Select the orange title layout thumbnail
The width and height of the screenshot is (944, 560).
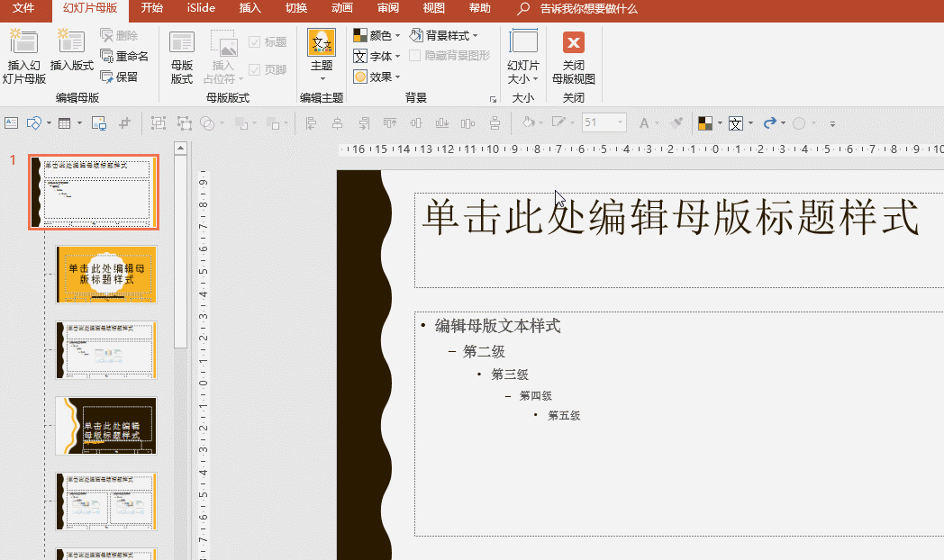[106, 275]
